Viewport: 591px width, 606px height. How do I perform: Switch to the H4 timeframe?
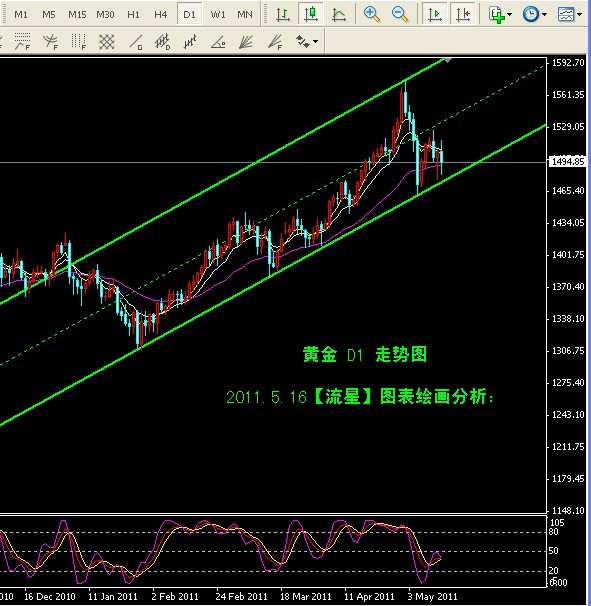[160, 15]
